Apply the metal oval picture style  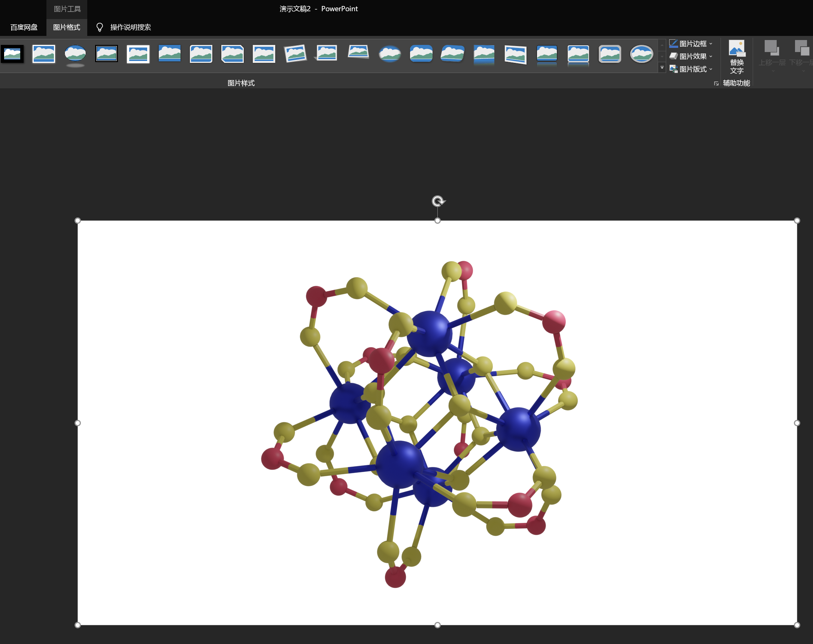641,54
